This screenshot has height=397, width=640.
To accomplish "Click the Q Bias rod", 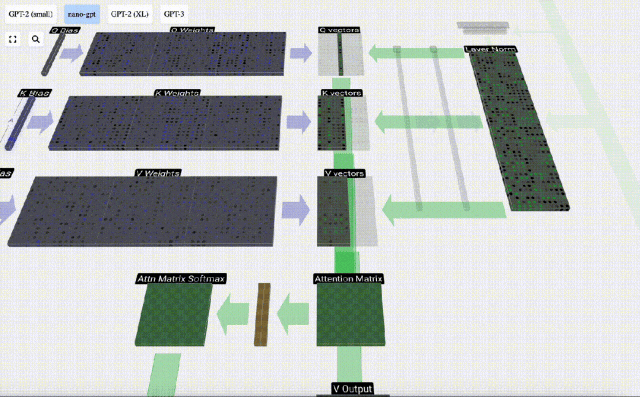I will pos(53,54).
